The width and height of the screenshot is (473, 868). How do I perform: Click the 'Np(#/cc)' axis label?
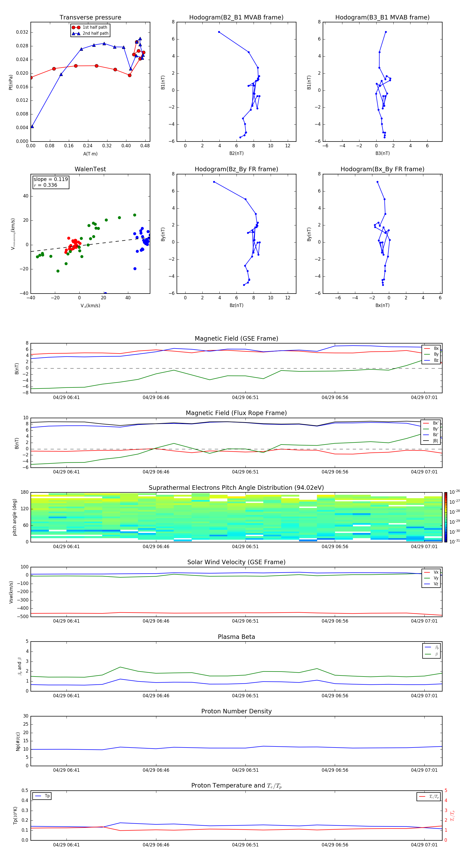pos(18,741)
